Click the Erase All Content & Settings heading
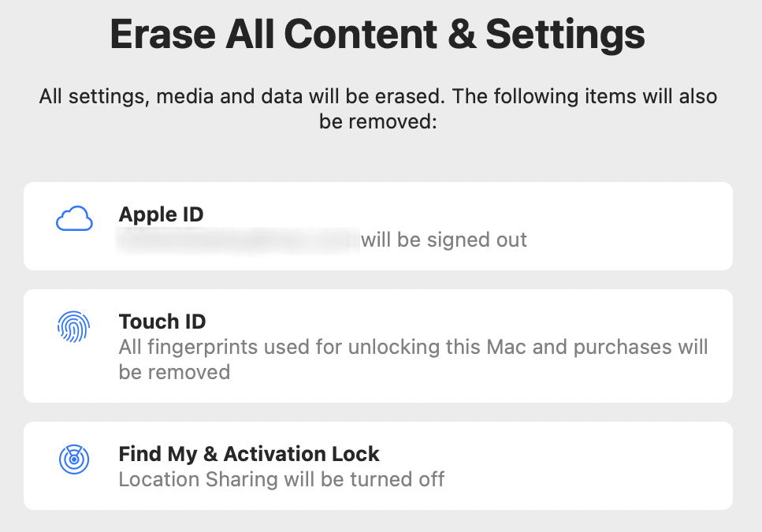 coord(380,34)
